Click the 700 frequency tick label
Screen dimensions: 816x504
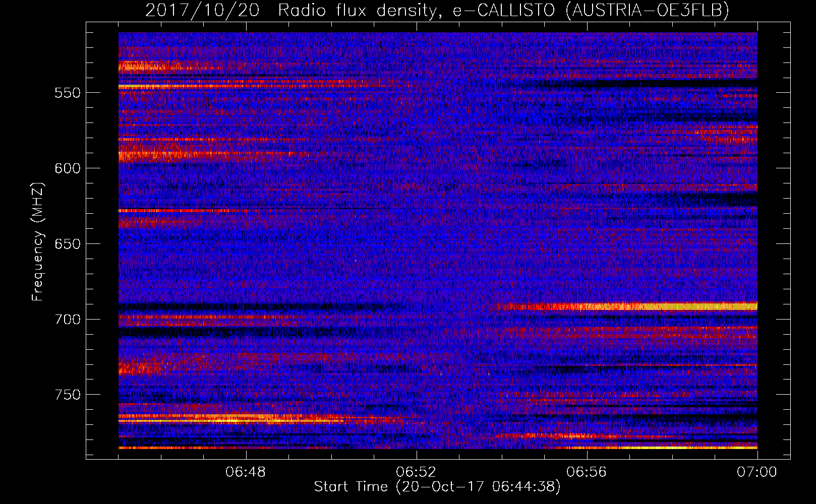68,319
